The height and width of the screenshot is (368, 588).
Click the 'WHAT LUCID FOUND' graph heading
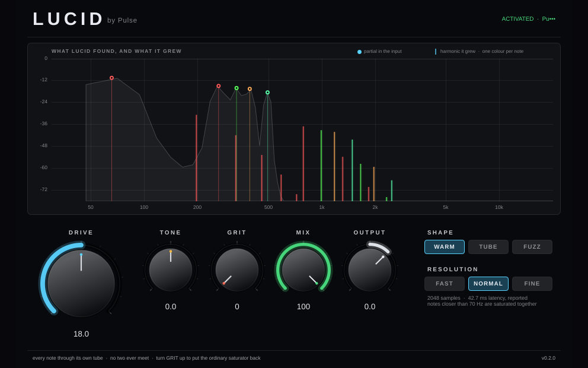pyautogui.click(x=116, y=51)
